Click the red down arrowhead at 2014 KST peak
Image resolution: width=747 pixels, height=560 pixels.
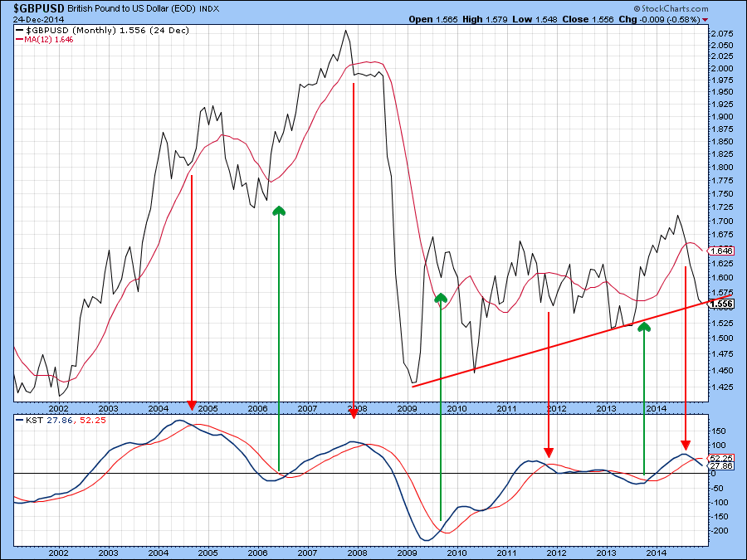pyautogui.click(x=685, y=444)
